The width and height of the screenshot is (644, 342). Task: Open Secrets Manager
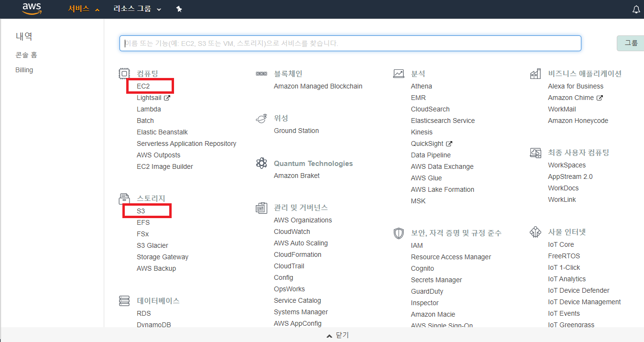[437, 280]
